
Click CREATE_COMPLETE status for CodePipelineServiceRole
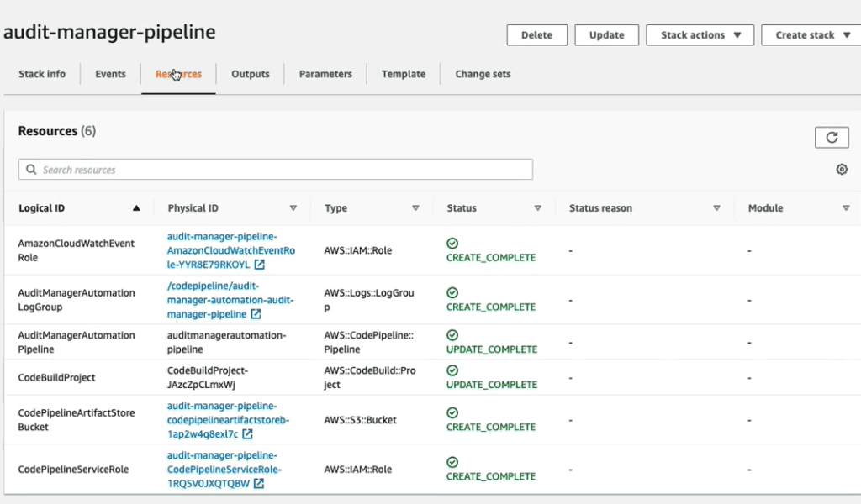point(491,476)
